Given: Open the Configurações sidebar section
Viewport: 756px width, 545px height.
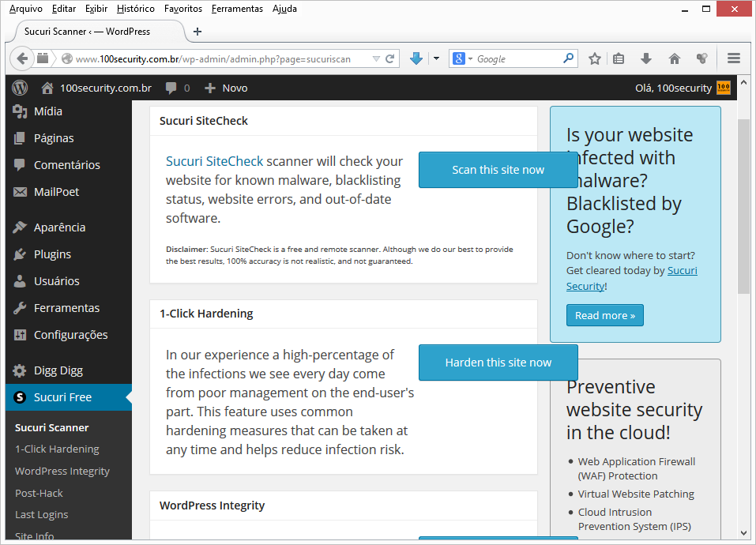Looking at the screenshot, I should 69,336.
